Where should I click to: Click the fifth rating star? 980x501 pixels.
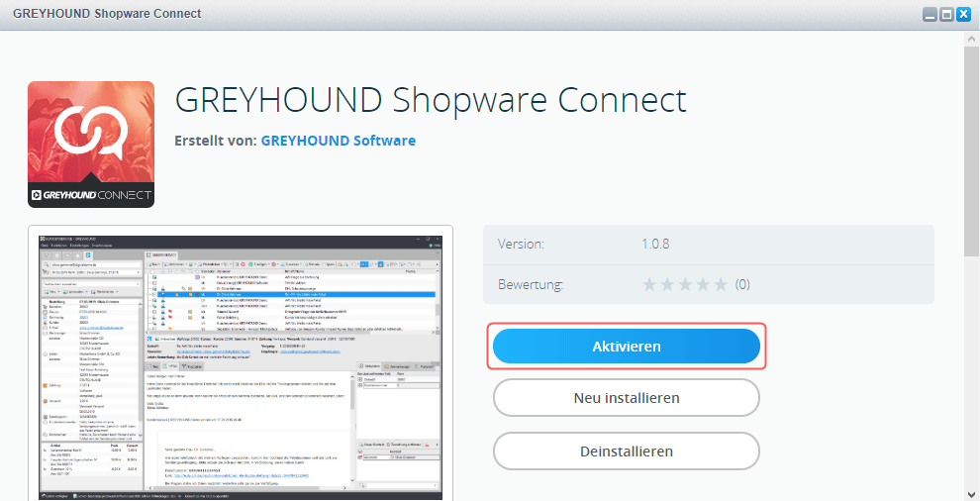tap(722, 284)
